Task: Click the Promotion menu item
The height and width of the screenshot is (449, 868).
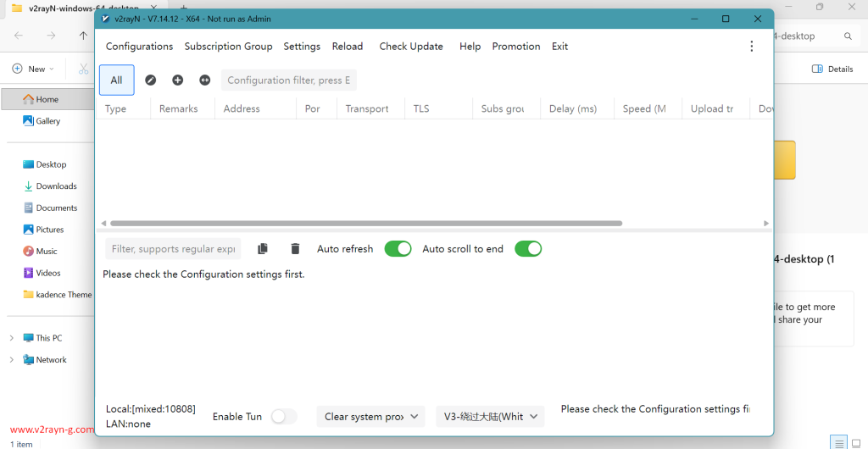Action: (516, 47)
